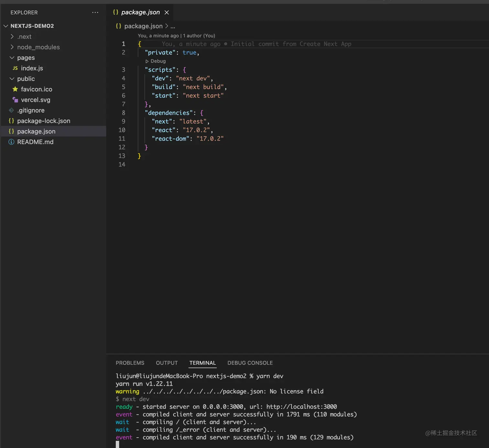Screen dimensions: 489x448
Task: Click the inline blame text on line 1
Action: (x=256, y=44)
